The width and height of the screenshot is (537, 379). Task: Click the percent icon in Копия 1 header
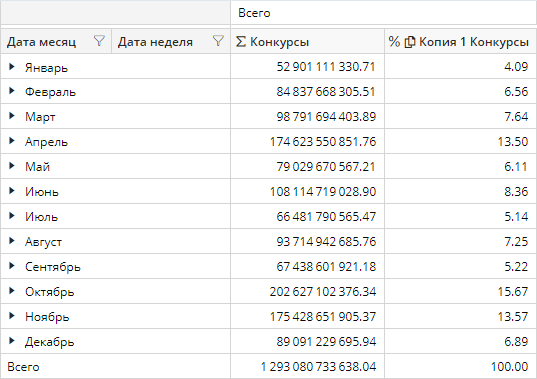(394, 42)
